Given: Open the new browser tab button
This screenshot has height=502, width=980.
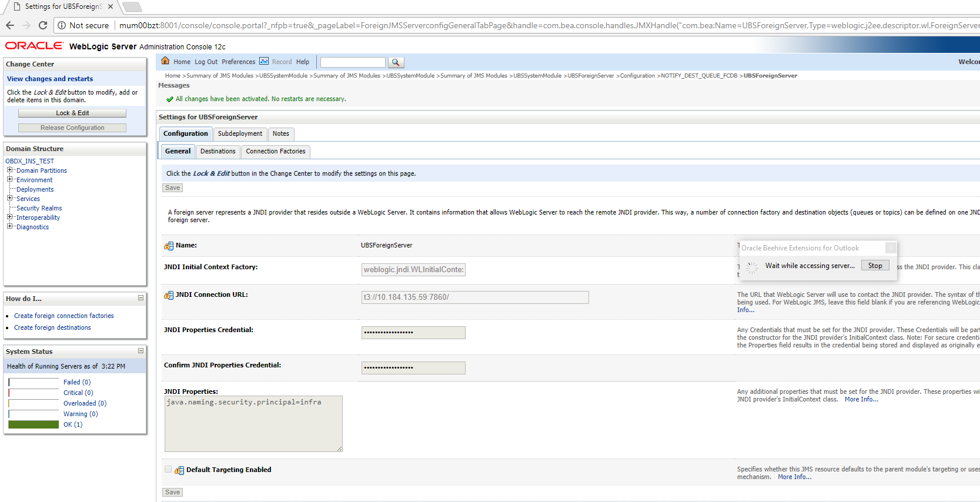Looking at the screenshot, I should click(132, 6).
